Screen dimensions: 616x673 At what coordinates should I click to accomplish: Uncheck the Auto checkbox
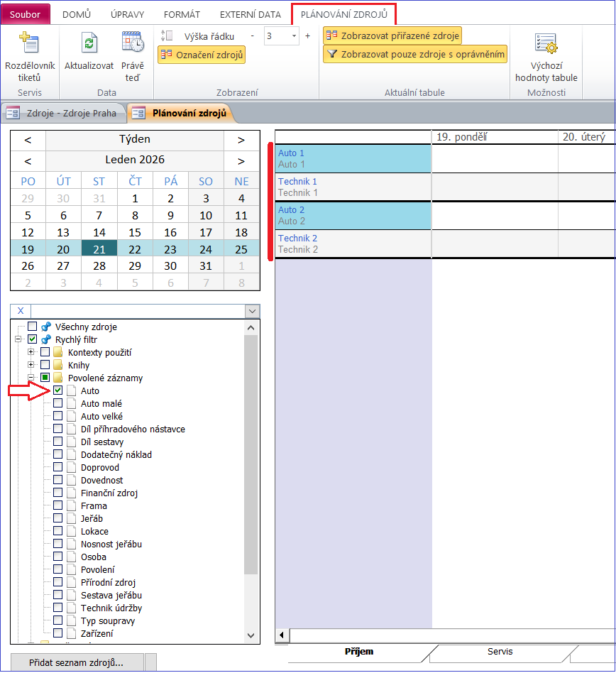pyautogui.click(x=58, y=390)
